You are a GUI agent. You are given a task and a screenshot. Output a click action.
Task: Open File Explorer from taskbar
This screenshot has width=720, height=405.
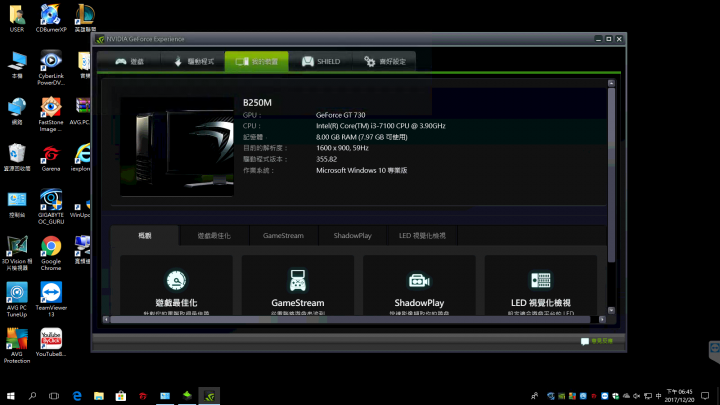(x=99, y=396)
